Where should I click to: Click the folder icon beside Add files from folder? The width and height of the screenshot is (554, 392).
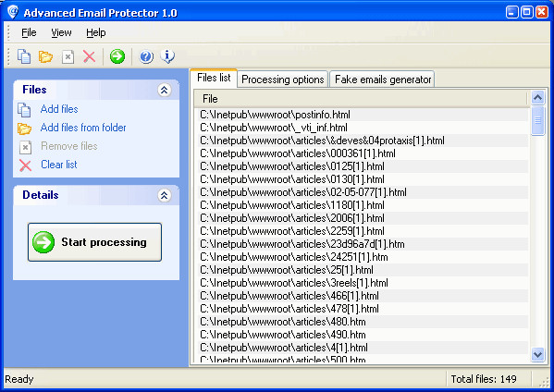(24, 129)
